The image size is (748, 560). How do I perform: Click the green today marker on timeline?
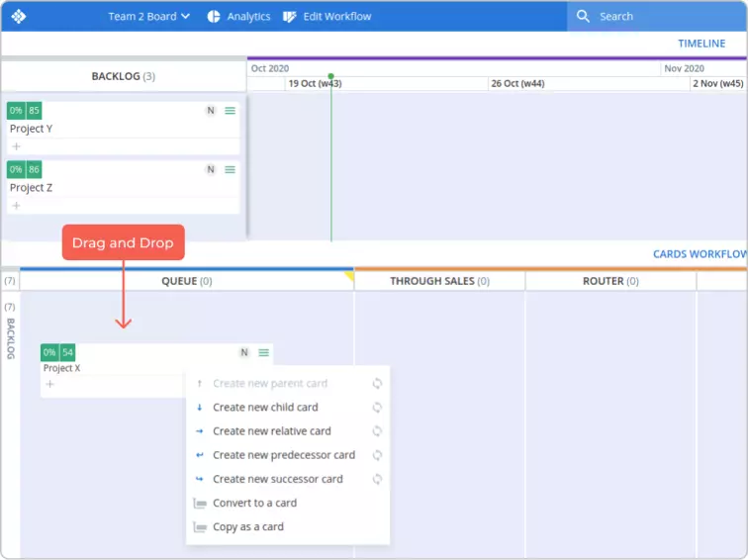coord(330,76)
